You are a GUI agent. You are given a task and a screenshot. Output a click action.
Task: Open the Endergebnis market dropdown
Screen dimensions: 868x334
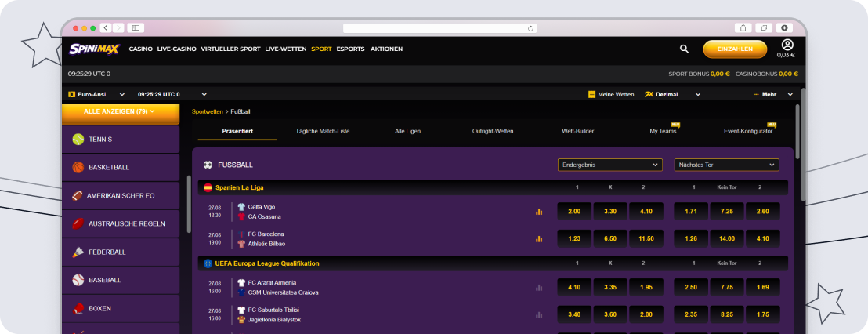[610, 165]
